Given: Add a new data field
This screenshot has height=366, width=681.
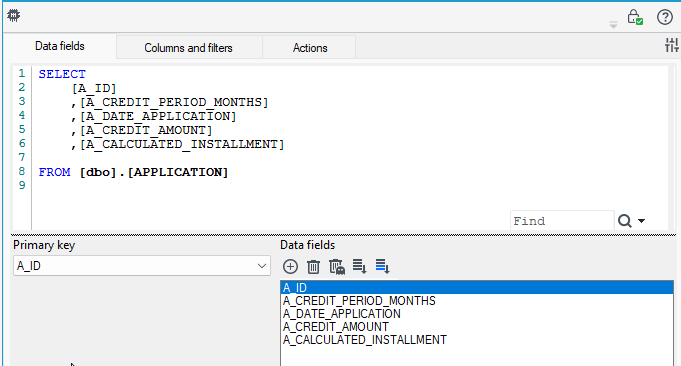Looking at the screenshot, I should 290,267.
